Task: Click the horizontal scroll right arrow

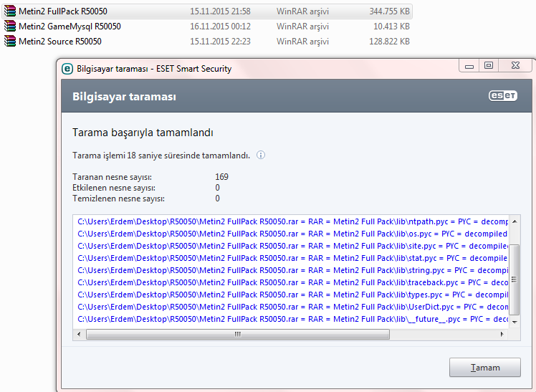Action: pos(502,334)
